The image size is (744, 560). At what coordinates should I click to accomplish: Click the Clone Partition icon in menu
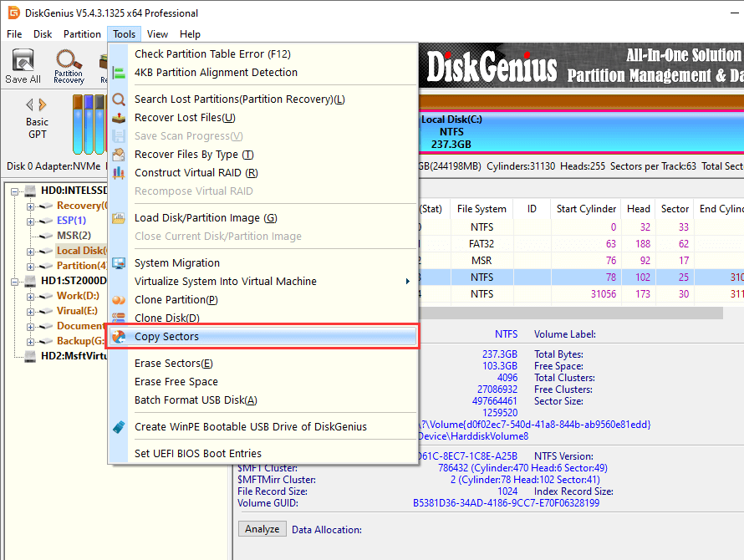coord(120,300)
